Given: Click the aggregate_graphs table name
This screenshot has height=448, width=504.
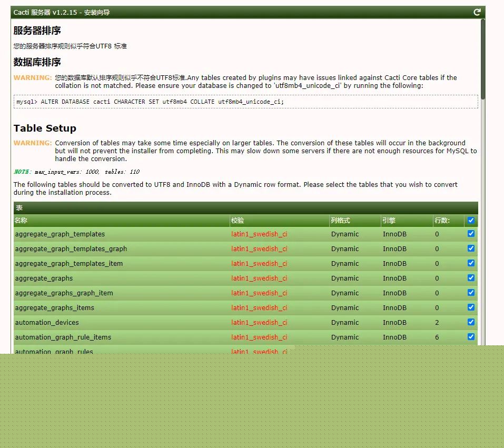Looking at the screenshot, I should coord(44,278).
